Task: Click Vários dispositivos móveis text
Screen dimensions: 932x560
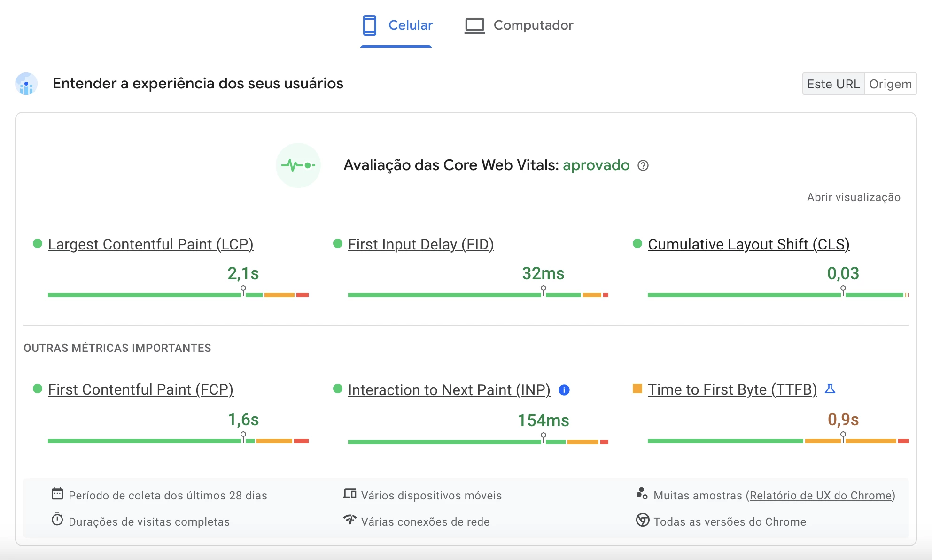Action: click(431, 496)
